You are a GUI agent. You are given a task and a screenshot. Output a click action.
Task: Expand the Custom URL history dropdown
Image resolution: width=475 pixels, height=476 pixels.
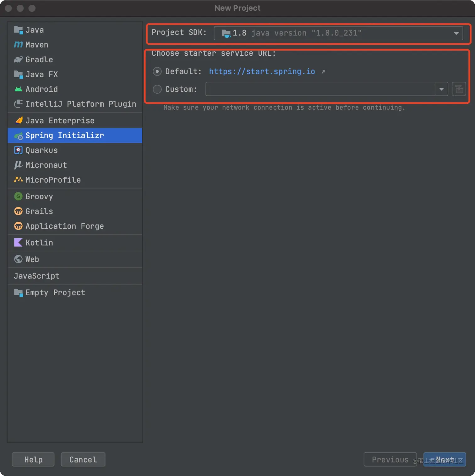441,89
